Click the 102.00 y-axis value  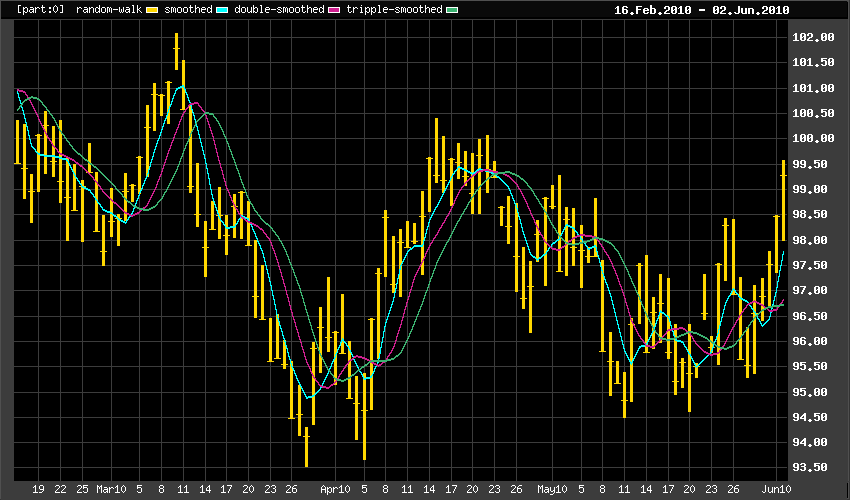813,37
